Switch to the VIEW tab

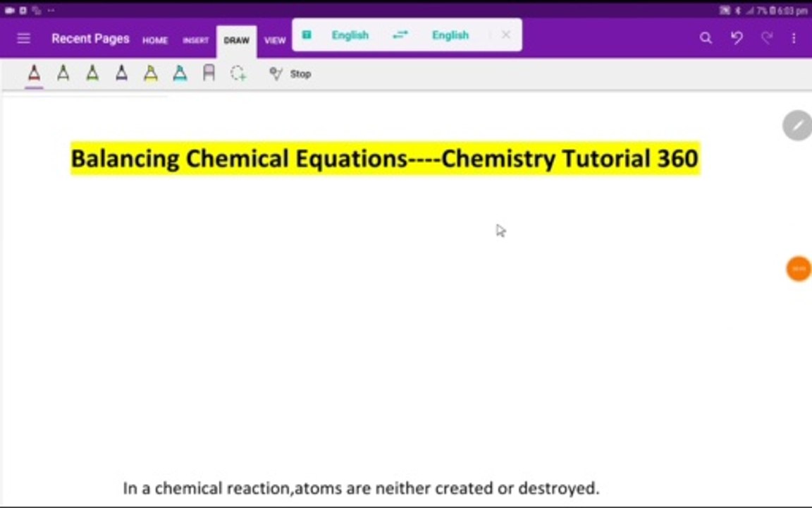[275, 40]
